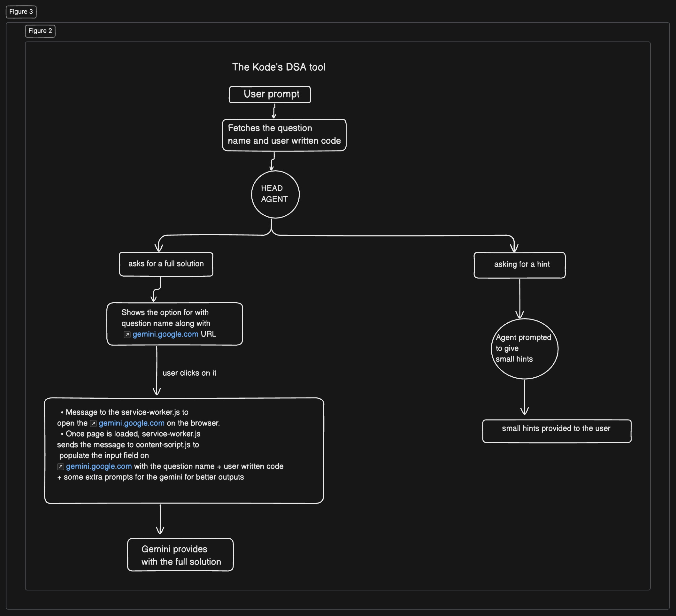Click the link icon before 'with the question name'
676x616 pixels.
click(x=61, y=467)
